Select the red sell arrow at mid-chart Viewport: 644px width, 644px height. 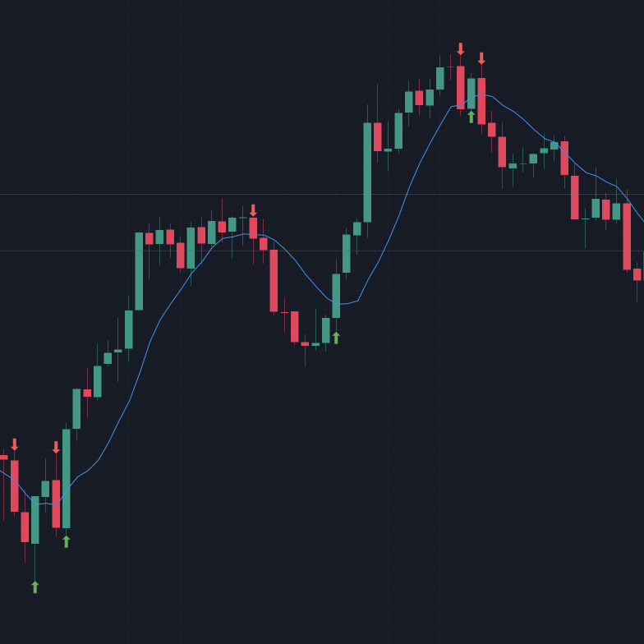pyautogui.click(x=253, y=210)
